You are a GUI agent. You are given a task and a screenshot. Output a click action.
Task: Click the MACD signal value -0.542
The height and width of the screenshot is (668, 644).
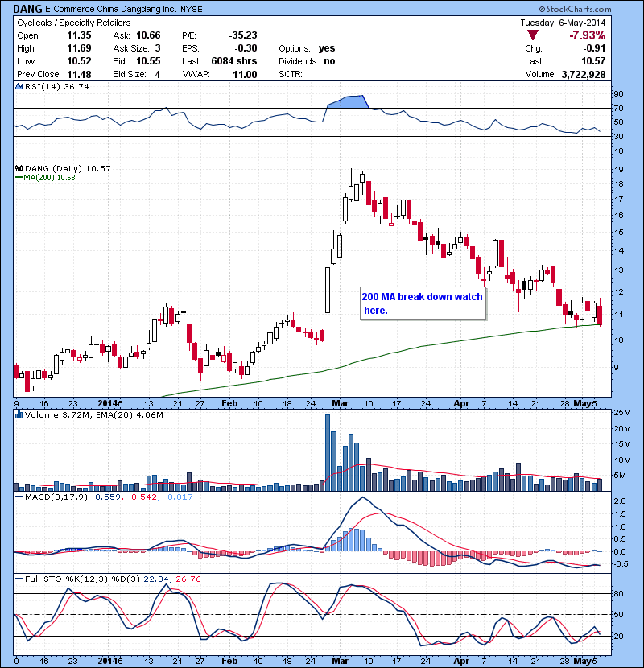(x=142, y=497)
